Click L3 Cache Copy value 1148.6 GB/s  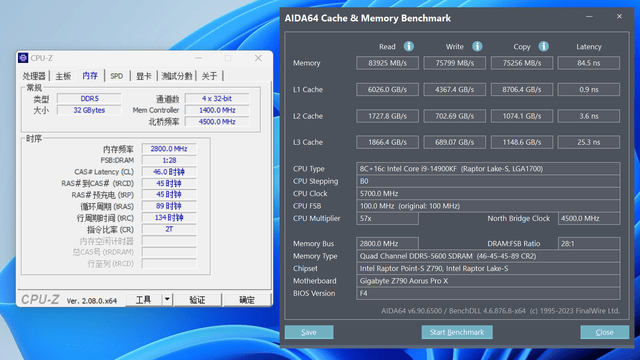[x=522, y=142]
